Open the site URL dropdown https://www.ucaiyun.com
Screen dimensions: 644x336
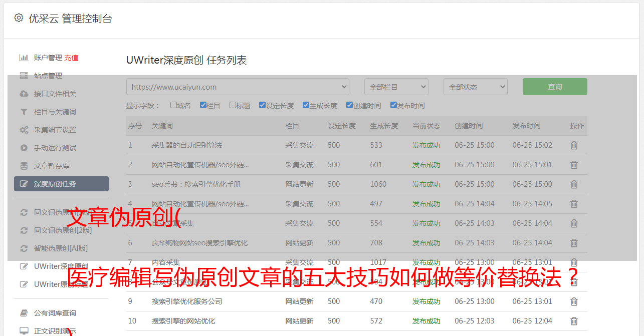pos(238,87)
